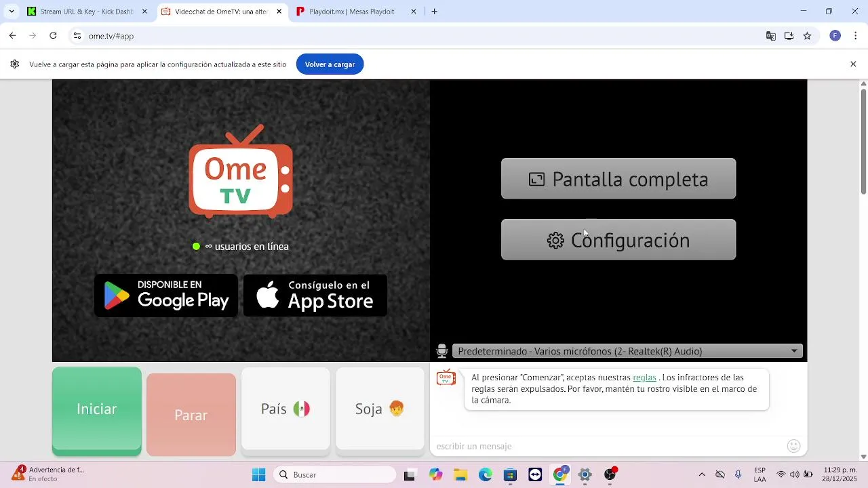Open Settings gear in the taskbar
This screenshot has height=488, width=868.
[x=585, y=475]
